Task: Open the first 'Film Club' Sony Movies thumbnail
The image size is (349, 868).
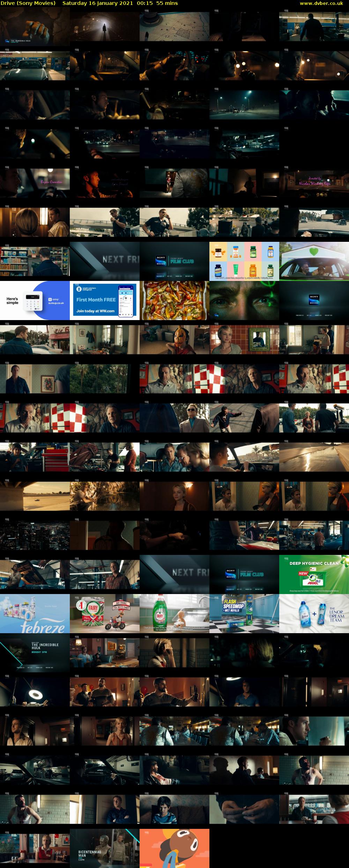Action: pos(174,261)
